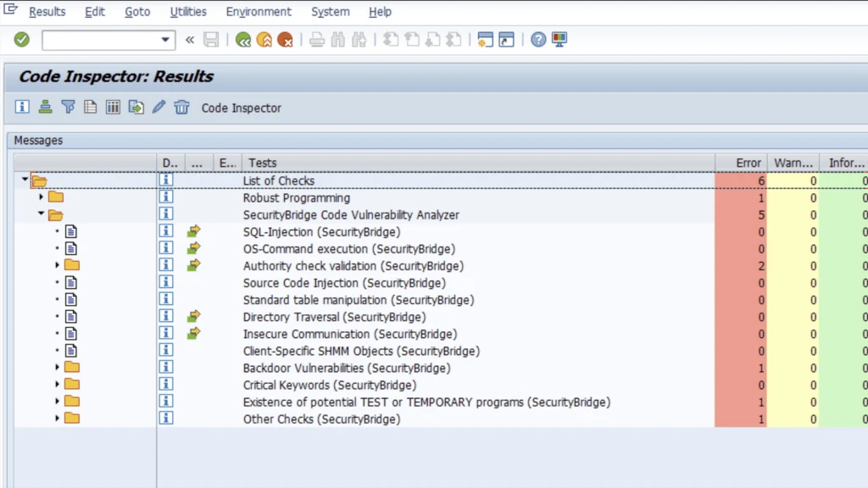Click the Save diskette icon

click(x=211, y=39)
